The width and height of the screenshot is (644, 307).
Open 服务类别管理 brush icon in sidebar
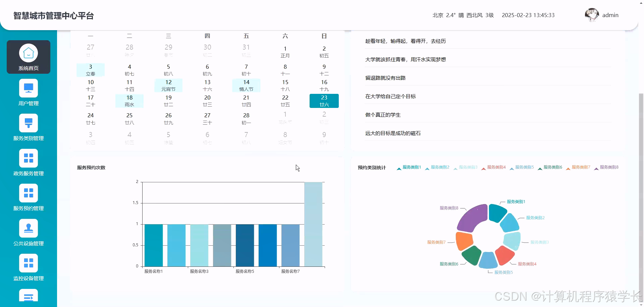[x=29, y=123]
